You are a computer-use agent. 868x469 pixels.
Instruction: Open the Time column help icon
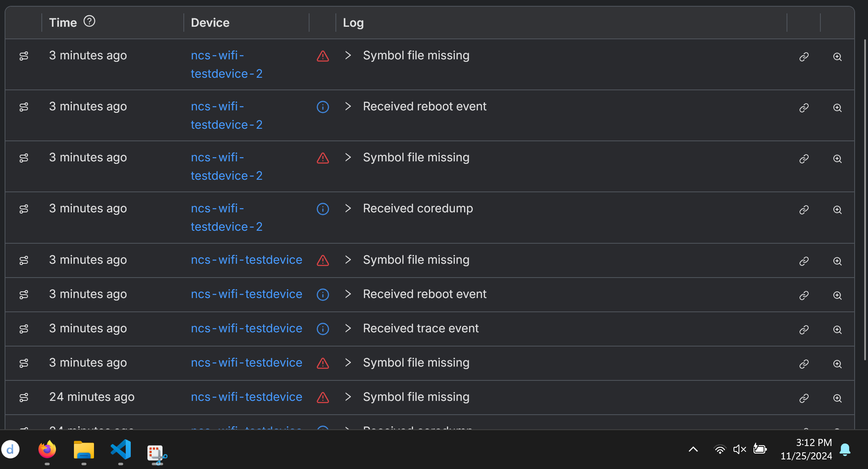[x=89, y=21]
